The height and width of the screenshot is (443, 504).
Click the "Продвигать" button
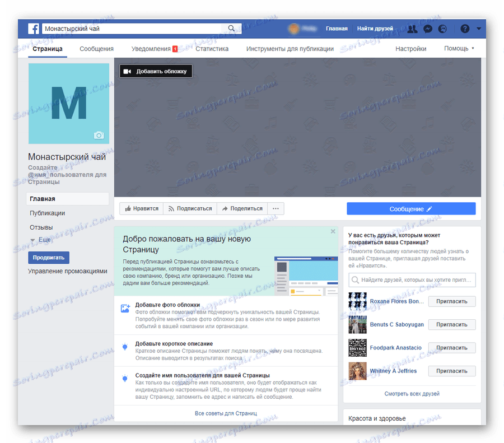coord(48,257)
